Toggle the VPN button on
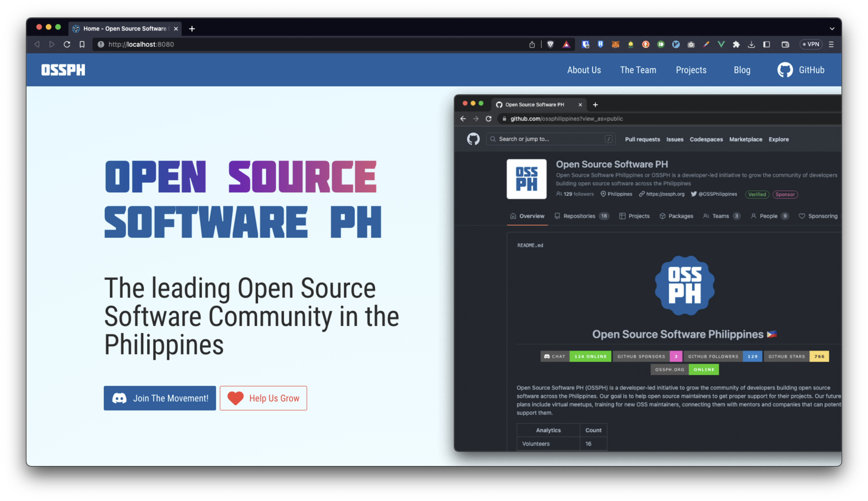868x501 pixels. (811, 44)
